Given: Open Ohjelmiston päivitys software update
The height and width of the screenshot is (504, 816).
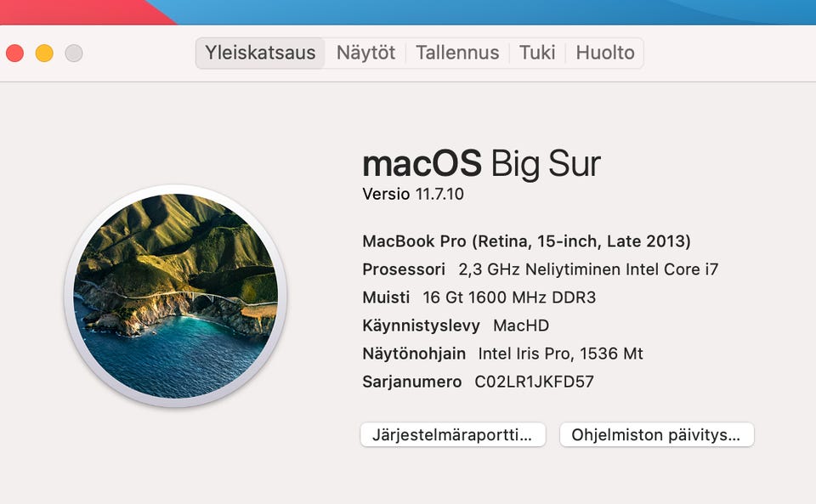Looking at the screenshot, I should [657, 435].
